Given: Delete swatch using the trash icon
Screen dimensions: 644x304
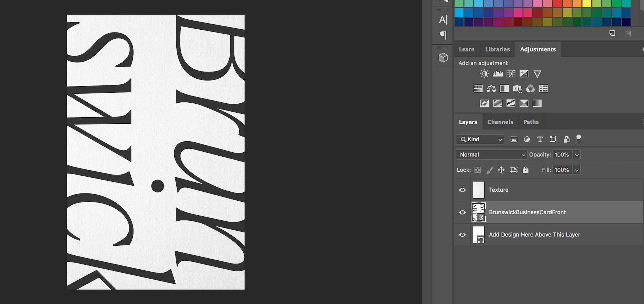Looking at the screenshot, I should (628, 33).
